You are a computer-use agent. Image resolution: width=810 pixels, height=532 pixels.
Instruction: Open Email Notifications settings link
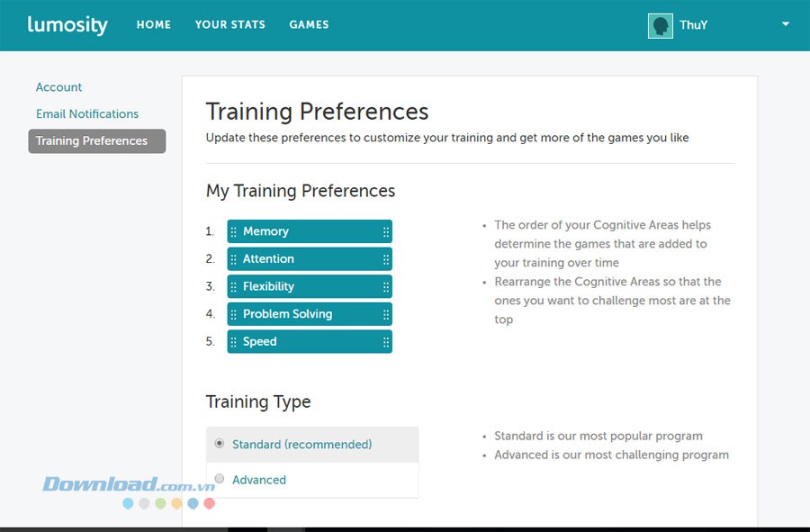(x=87, y=114)
